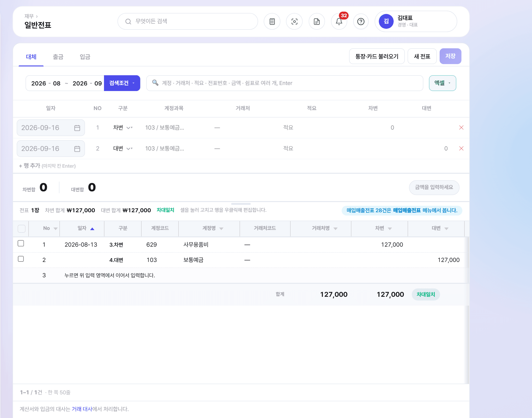Open calendar icon in entry row 1 date

pyautogui.click(x=77, y=128)
